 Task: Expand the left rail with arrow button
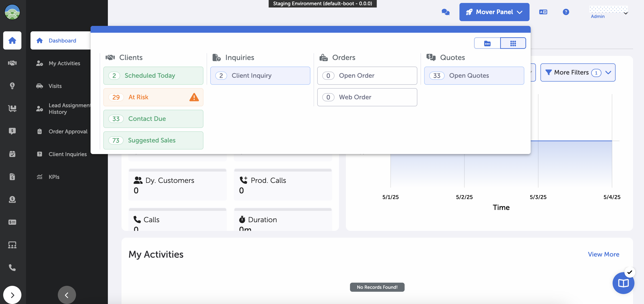pyautogui.click(x=12, y=295)
